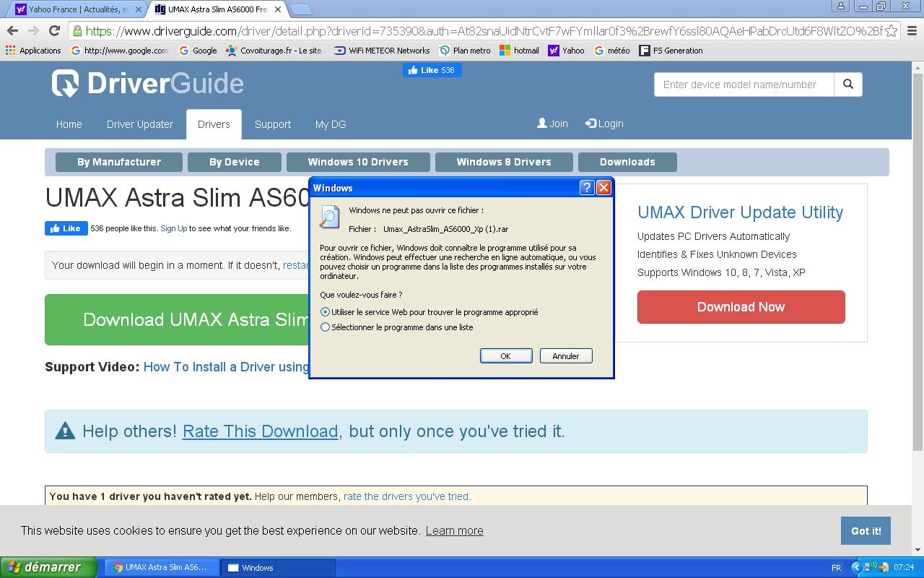Open the Home nav item
The image size is (924, 578).
click(x=69, y=124)
